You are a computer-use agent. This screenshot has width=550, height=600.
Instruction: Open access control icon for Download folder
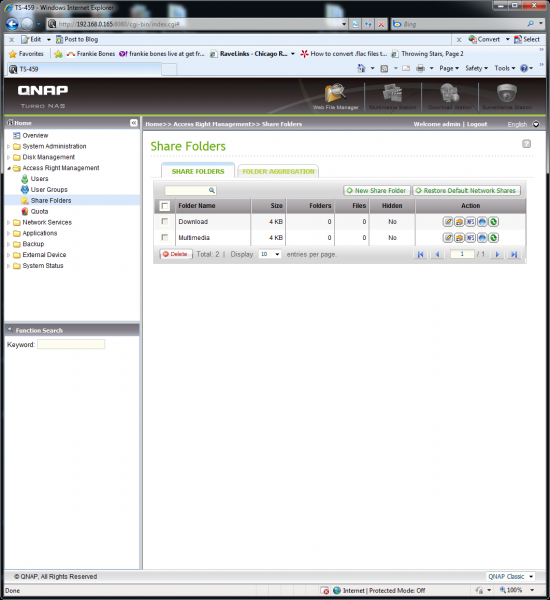[459, 222]
